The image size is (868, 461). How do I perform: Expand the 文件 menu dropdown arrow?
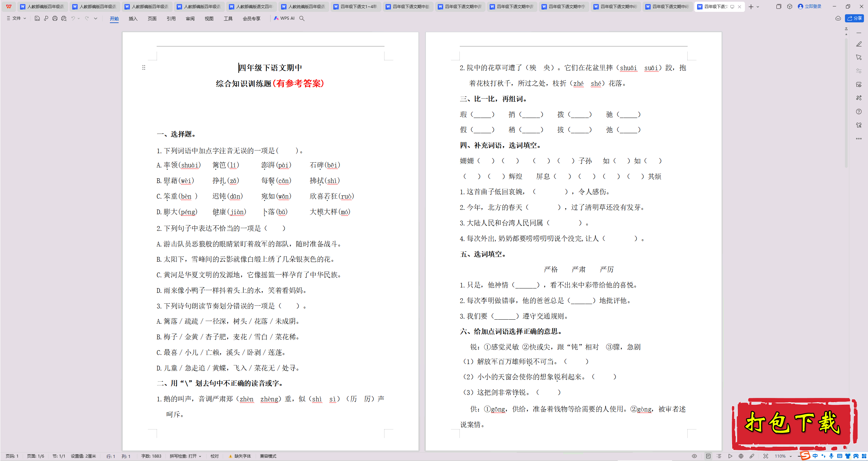pyautogui.click(x=25, y=19)
